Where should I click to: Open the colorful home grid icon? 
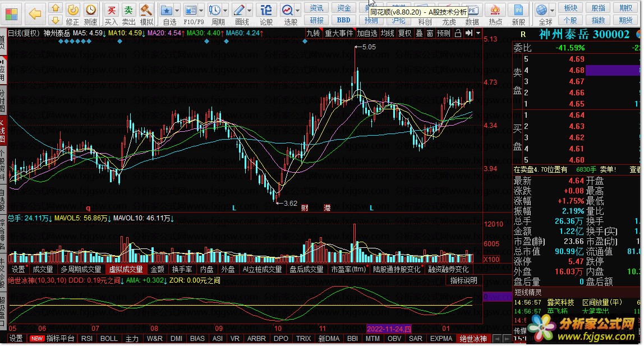pyautogui.click(x=11, y=14)
